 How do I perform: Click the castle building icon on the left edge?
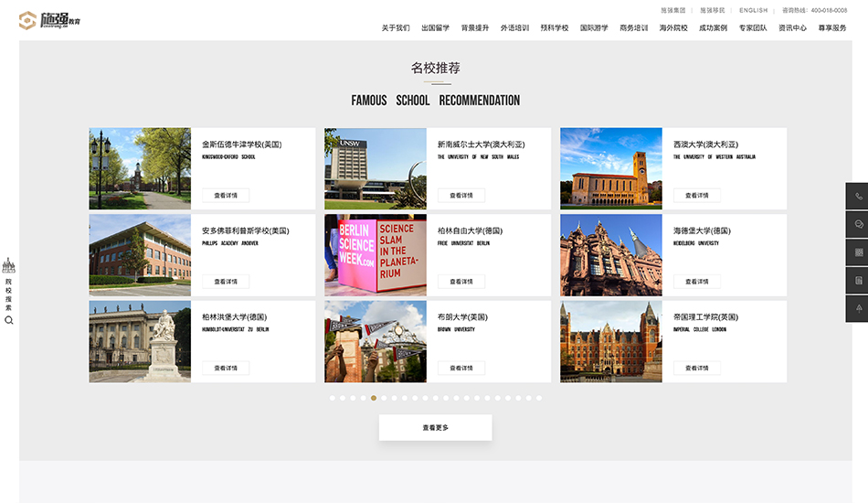point(9,266)
